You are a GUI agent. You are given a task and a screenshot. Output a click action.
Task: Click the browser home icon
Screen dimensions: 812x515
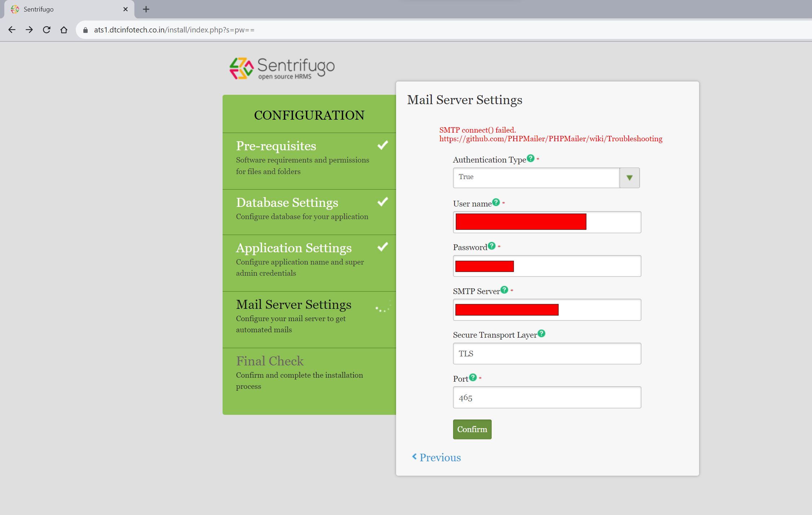pyautogui.click(x=64, y=30)
